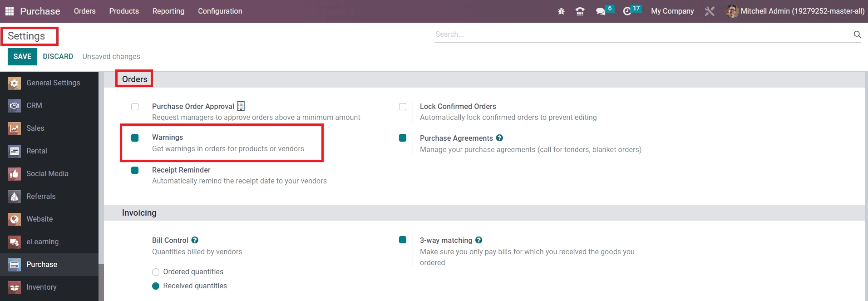Click the search magnifier icon

[857, 35]
